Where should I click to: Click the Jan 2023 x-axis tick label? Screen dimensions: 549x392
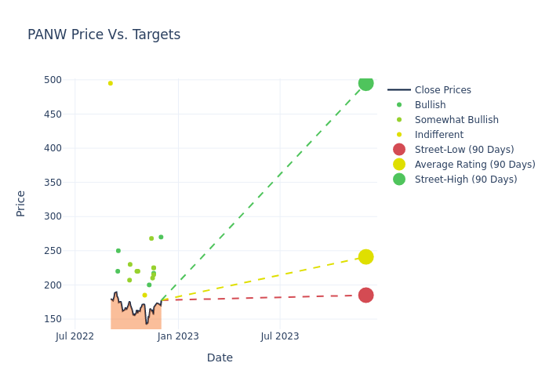(178, 336)
